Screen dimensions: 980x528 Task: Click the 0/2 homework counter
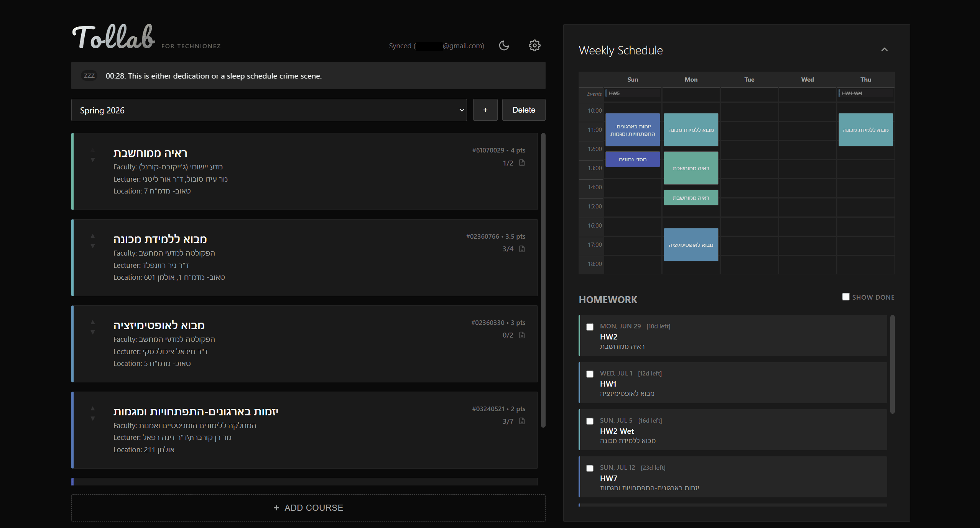coord(508,335)
